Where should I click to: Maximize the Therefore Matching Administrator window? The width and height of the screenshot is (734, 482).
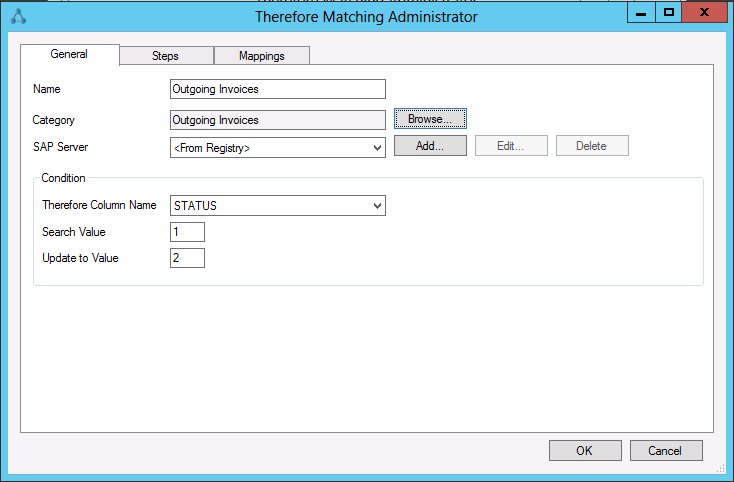pyautogui.click(x=668, y=12)
